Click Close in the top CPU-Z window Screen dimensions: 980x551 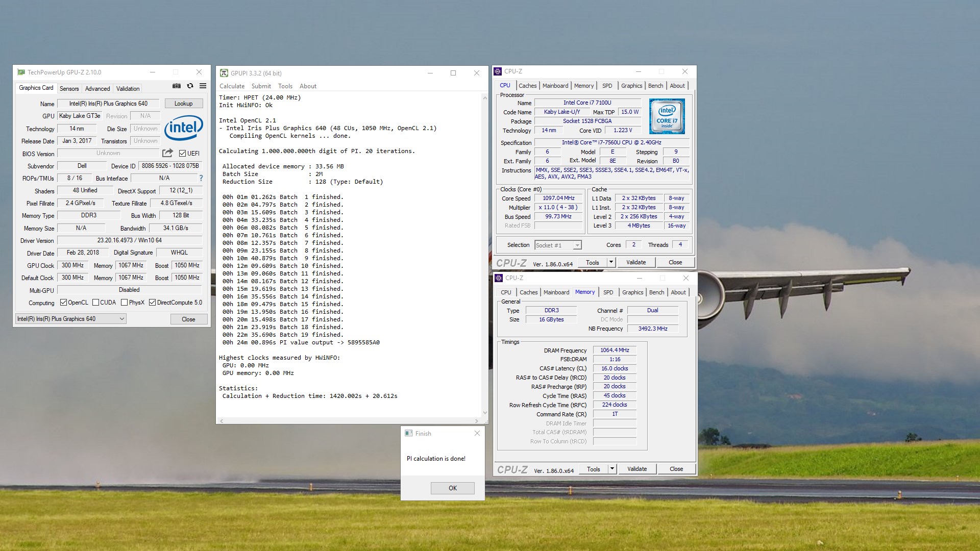(675, 262)
